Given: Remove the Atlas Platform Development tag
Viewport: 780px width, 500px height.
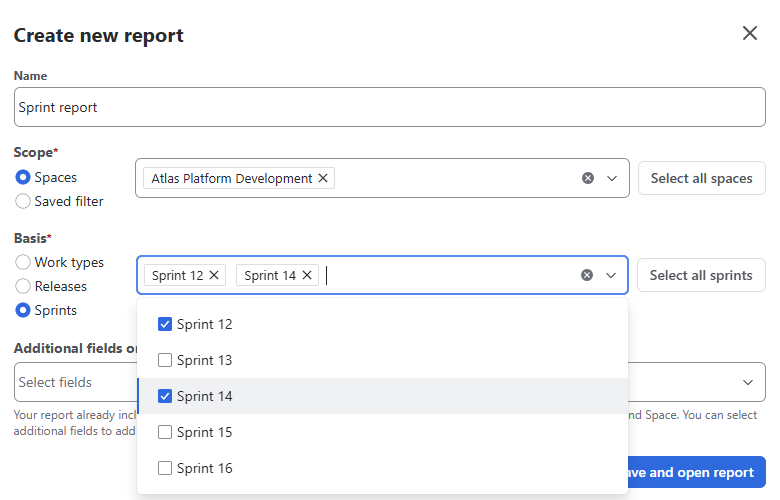Looking at the screenshot, I should (x=323, y=179).
